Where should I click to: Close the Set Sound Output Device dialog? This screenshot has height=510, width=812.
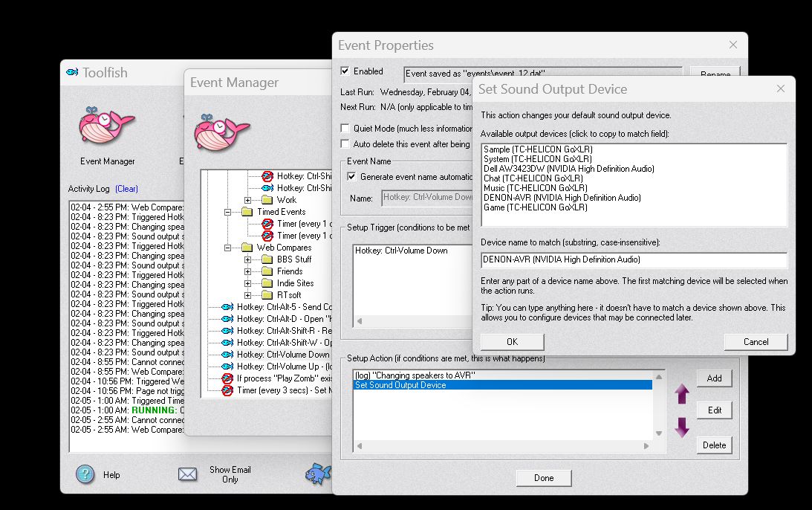point(780,88)
